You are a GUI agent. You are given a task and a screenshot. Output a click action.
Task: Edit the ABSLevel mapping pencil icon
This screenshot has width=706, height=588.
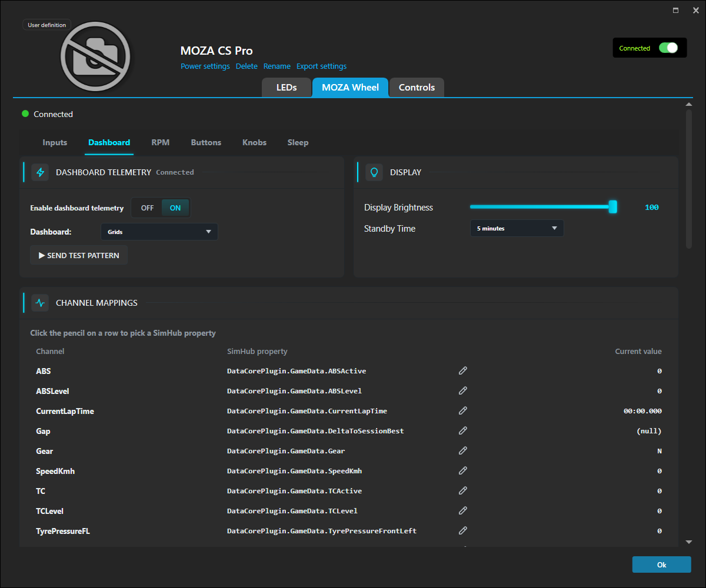click(463, 391)
